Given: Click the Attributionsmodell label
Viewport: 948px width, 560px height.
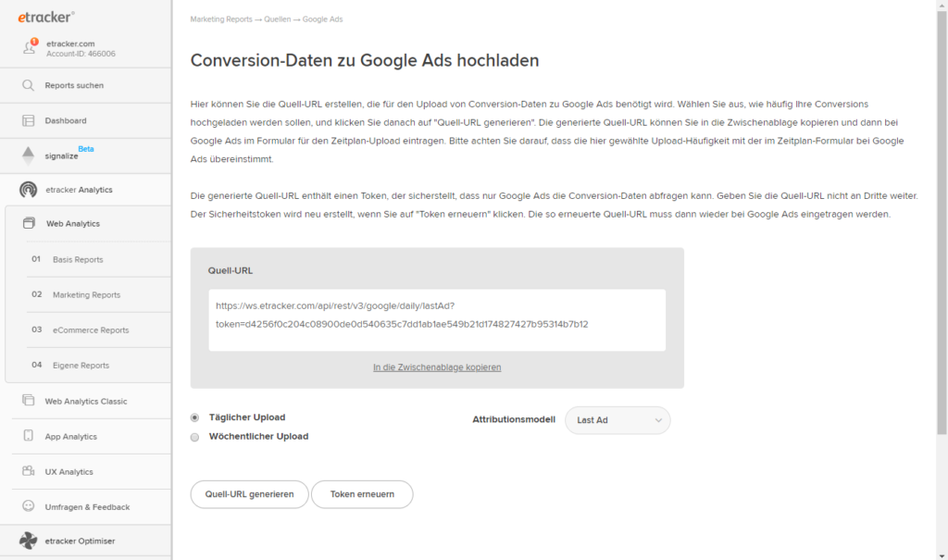Looking at the screenshot, I should click(514, 419).
